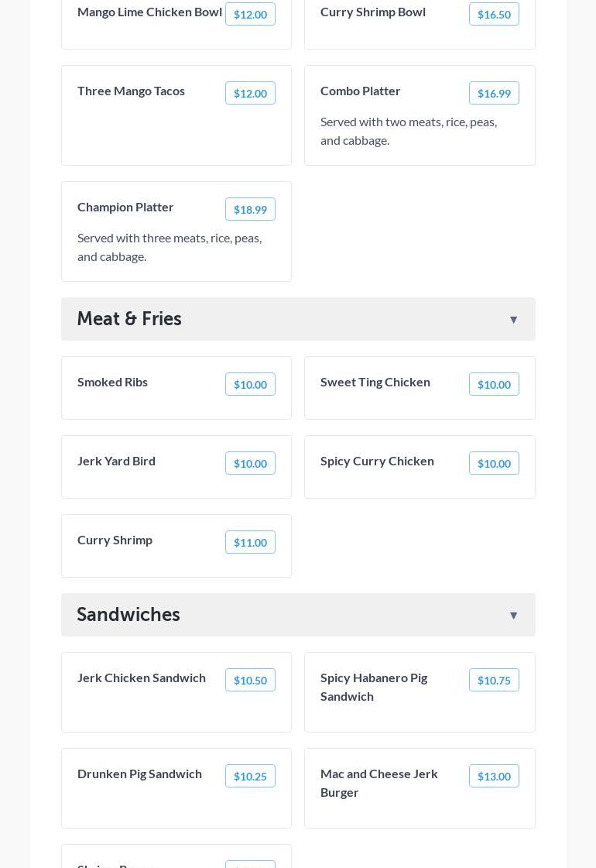Collapse the Meat & Fries section arrow
596x868 pixels.
(513, 320)
